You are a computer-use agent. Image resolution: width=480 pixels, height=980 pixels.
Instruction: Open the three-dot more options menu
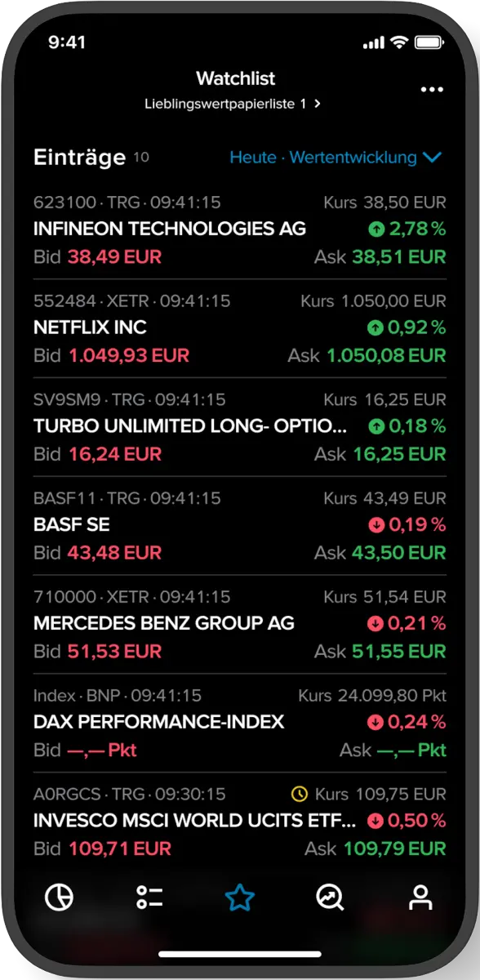pos(432,90)
